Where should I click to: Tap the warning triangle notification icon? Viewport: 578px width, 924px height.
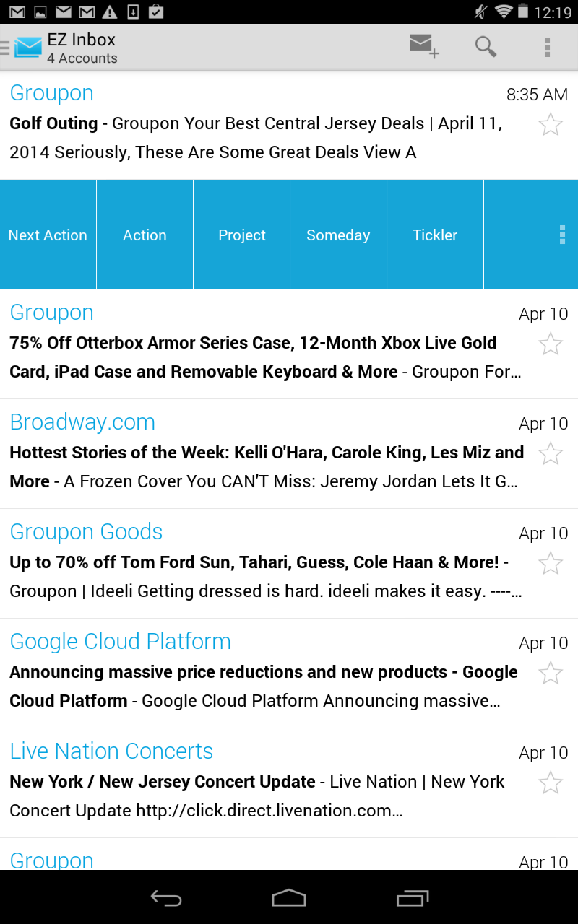coord(110,12)
